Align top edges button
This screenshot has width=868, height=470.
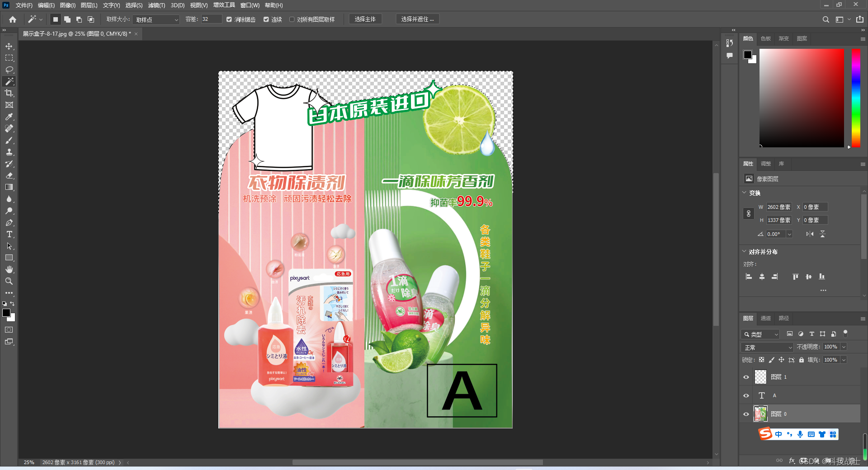(x=795, y=277)
